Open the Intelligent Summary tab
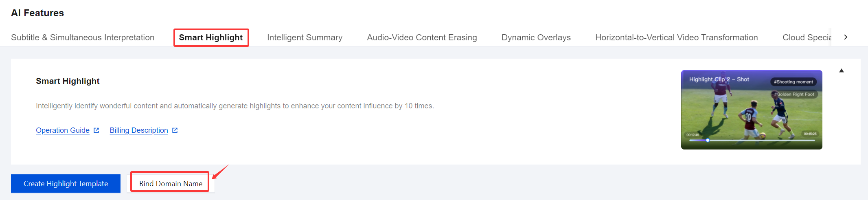This screenshot has width=868, height=200. 305,37
